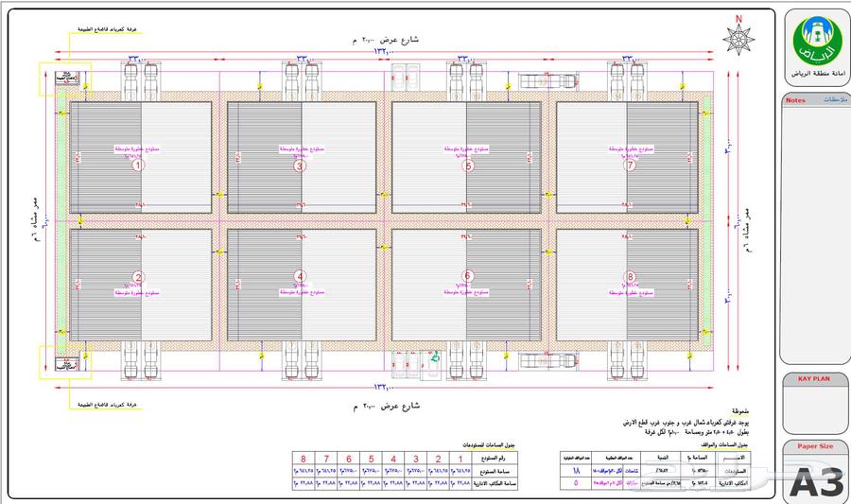Select the circled number 5 warehouse marker
The width and height of the screenshot is (851, 504).
[x=467, y=165]
